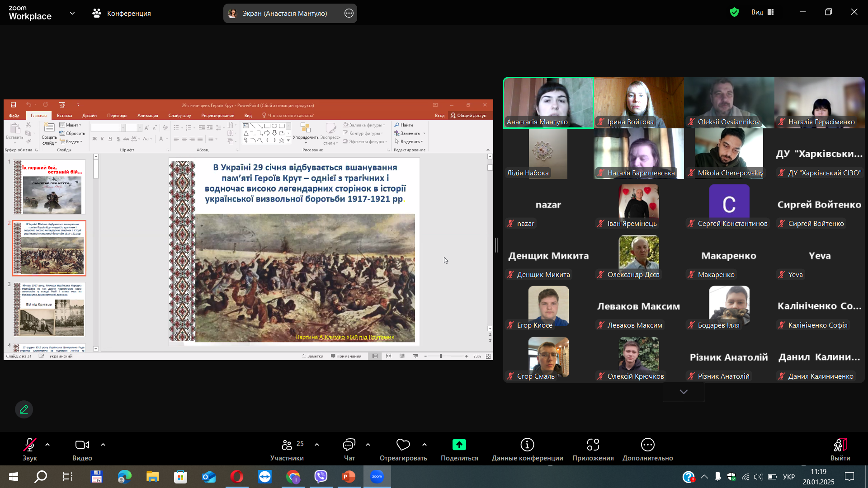Open Zoom Apps (Приложения)
868x488 pixels.
pyautogui.click(x=593, y=450)
